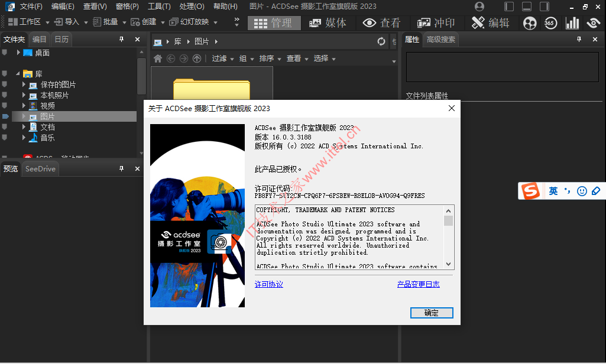Switch to the 编目 tab
Screen dimensions: 606x364
40,40
